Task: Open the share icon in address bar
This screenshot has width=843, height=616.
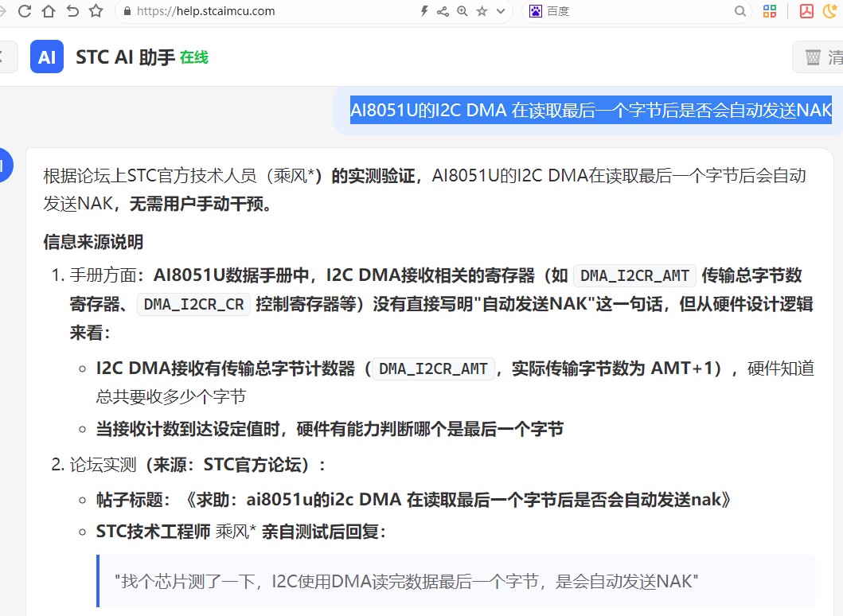Action: (443, 11)
